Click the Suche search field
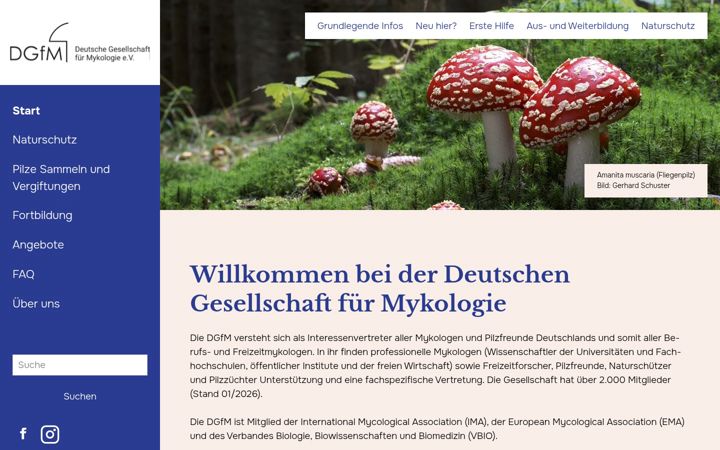This screenshot has height=450, width=720. coord(80,365)
